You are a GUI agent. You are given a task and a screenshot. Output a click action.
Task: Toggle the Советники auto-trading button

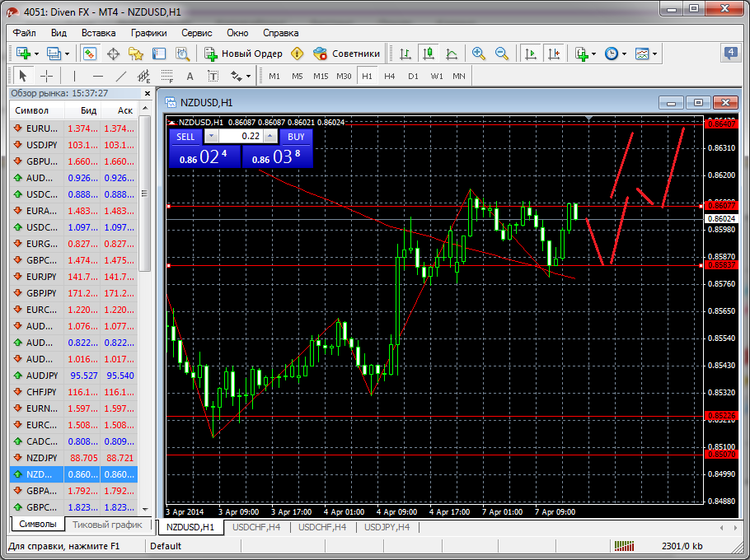pyautogui.click(x=347, y=54)
